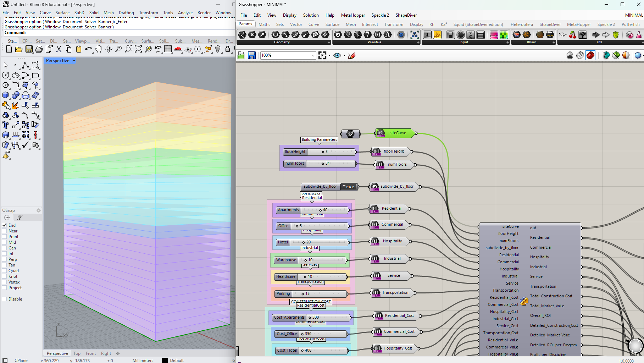Adjust the Apartments slider handle
This screenshot has height=363, width=644.
tap(320, 210)
